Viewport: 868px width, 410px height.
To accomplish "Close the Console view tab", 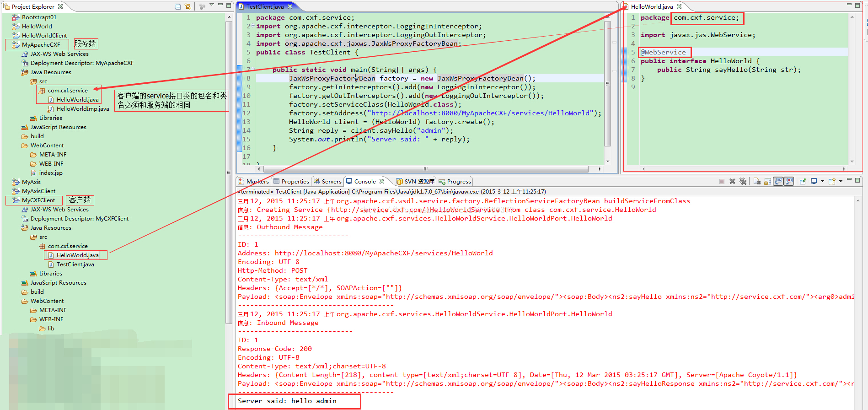I will [x=382, y=181].
